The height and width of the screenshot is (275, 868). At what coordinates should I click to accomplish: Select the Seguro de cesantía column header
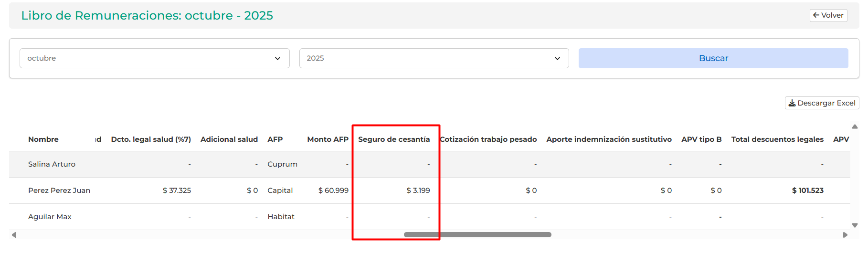tap(394, 139)
